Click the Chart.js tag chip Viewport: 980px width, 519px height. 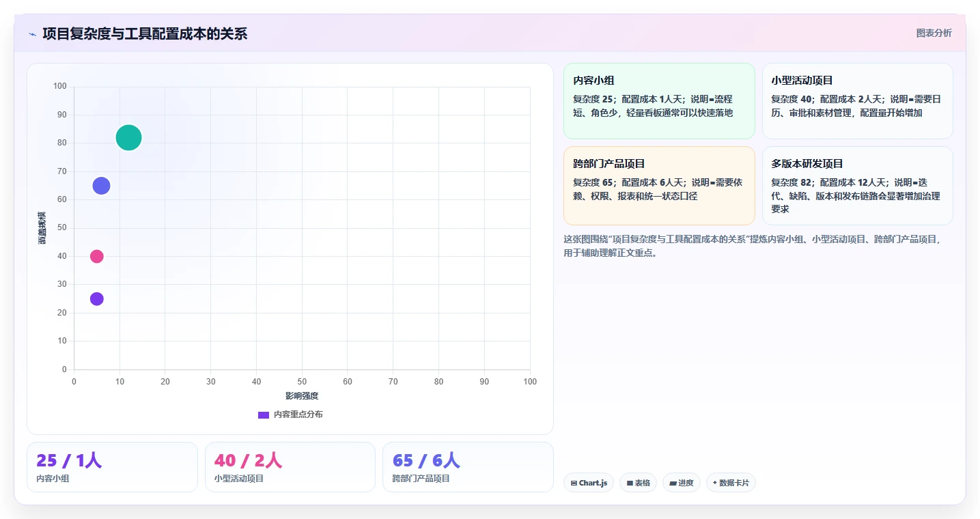point(589,483)
